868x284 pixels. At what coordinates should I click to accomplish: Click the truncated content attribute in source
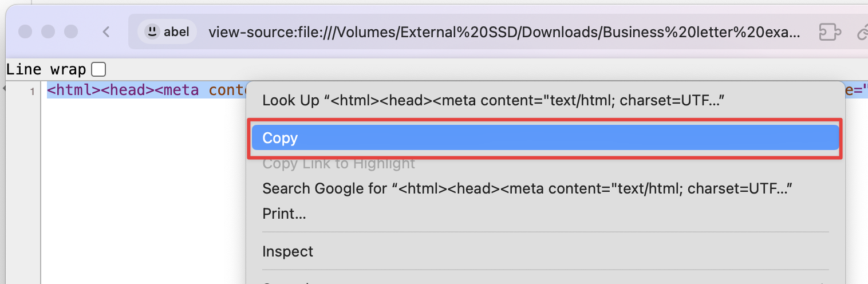(227, 90)
